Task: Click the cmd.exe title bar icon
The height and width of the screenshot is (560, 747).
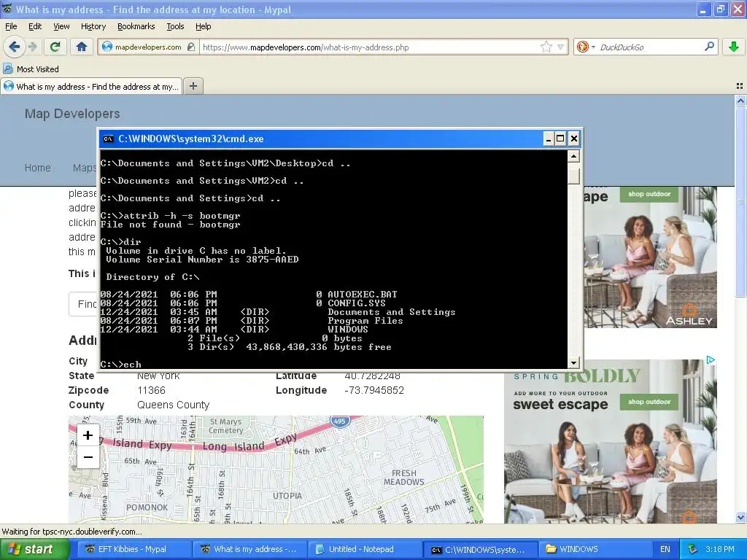Action: tap(108, 139)
